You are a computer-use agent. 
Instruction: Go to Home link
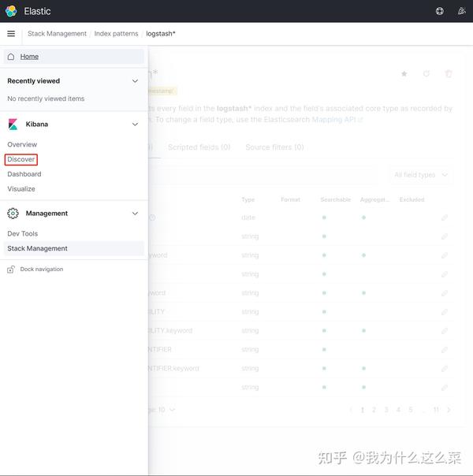click(29, 57)
